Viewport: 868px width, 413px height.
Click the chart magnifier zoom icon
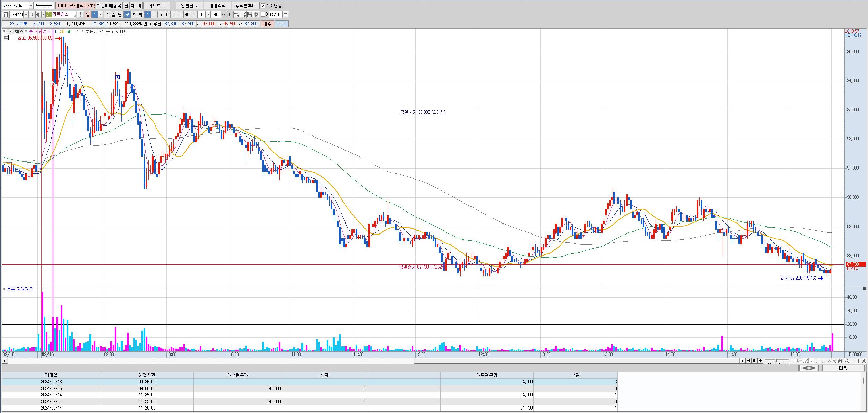pos(847,361)
